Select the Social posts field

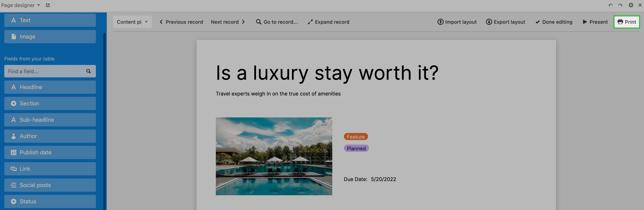tap(49, 185)
